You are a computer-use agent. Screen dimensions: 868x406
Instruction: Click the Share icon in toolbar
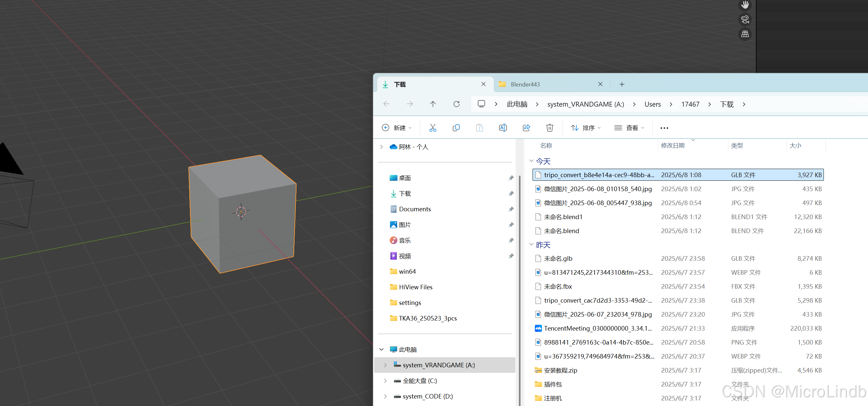pyautogui.click(x=526, y=128)
